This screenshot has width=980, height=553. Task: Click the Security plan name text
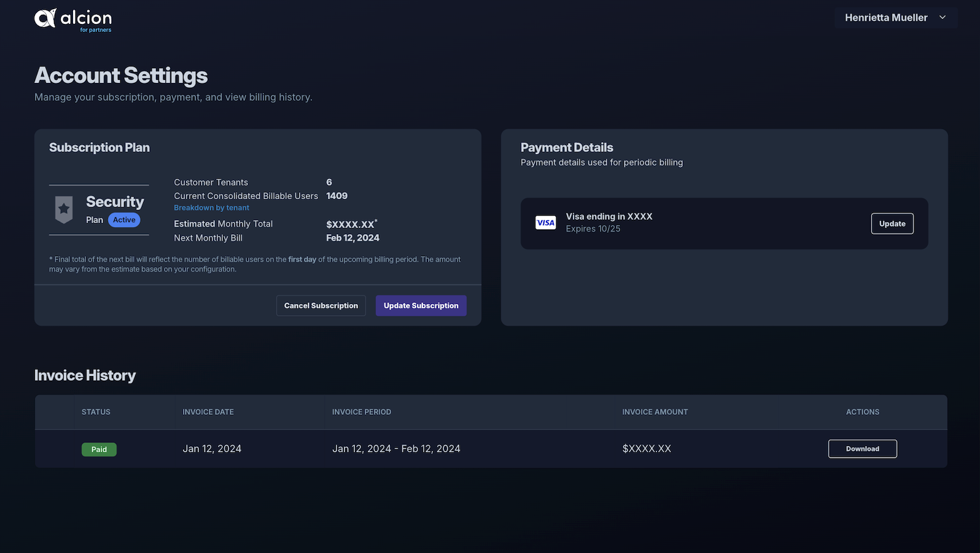115,202
